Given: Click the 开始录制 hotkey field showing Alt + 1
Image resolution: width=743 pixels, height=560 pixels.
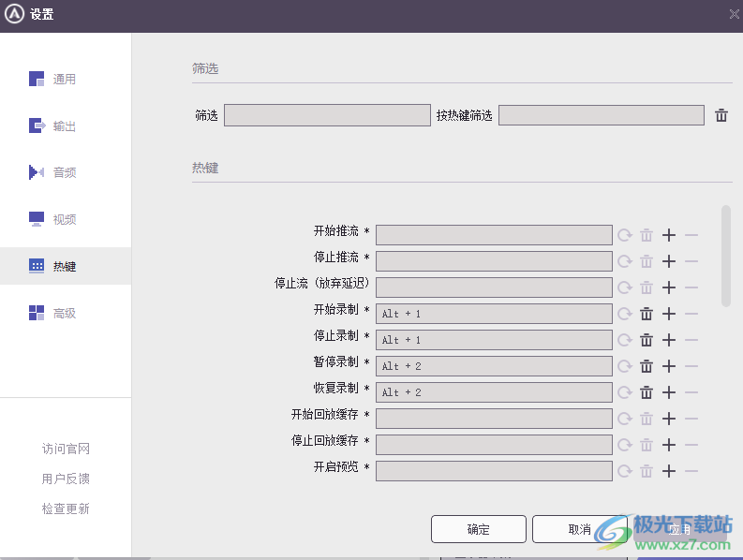Looking at the screenshot, I should pos(494,314).
